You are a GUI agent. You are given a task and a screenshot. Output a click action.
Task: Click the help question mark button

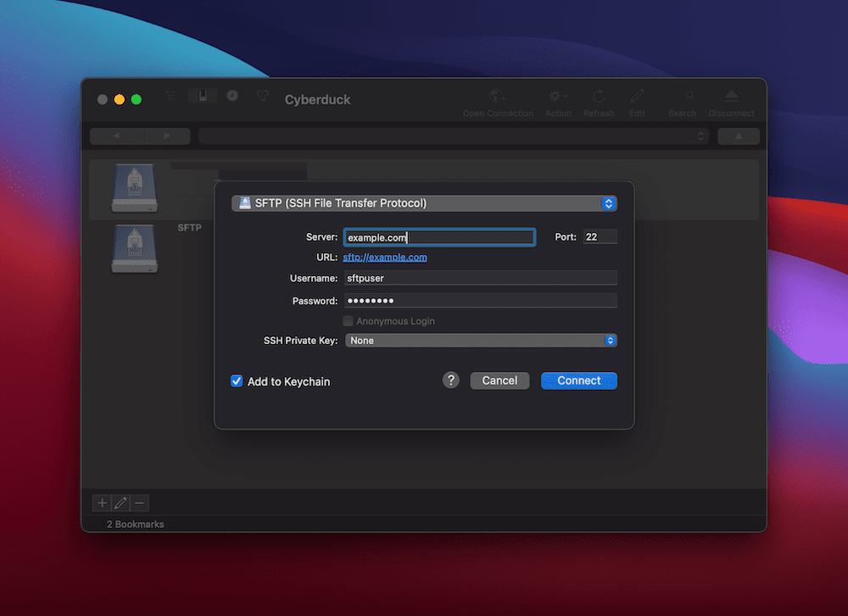click(x=451, y=380)
